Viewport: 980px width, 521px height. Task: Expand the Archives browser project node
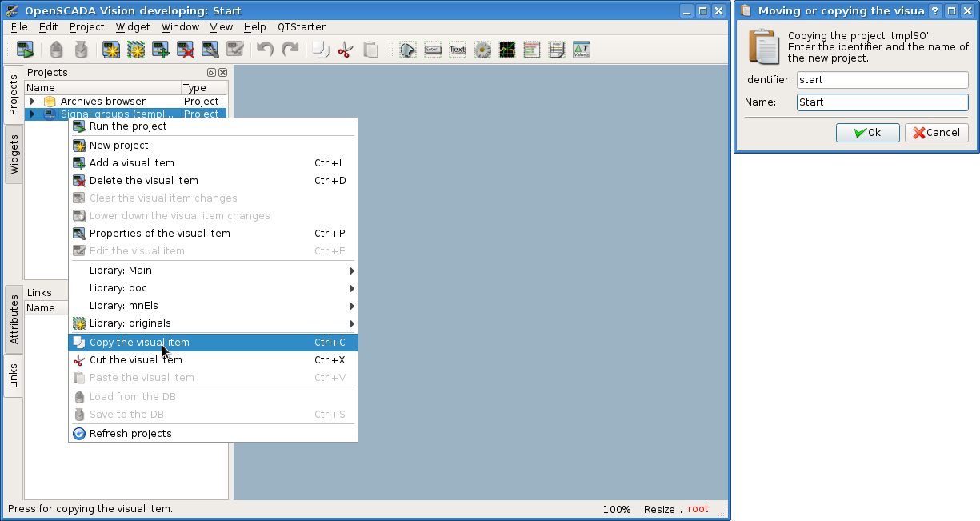point(33,102)
